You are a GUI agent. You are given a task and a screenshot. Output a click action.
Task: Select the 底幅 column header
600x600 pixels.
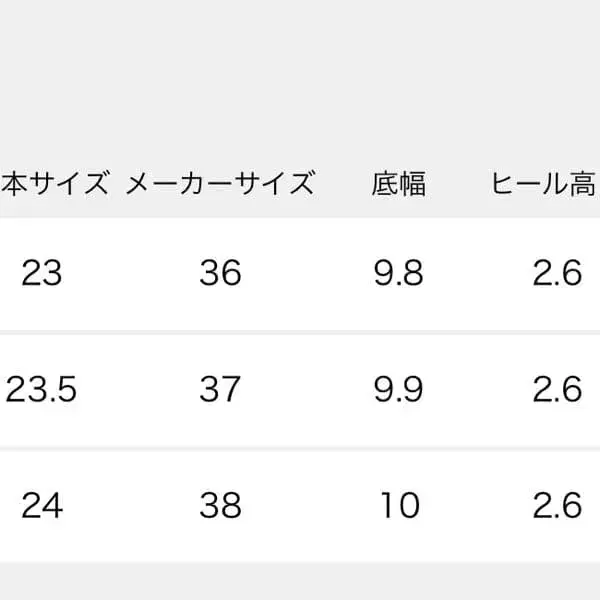coord(398,184)
